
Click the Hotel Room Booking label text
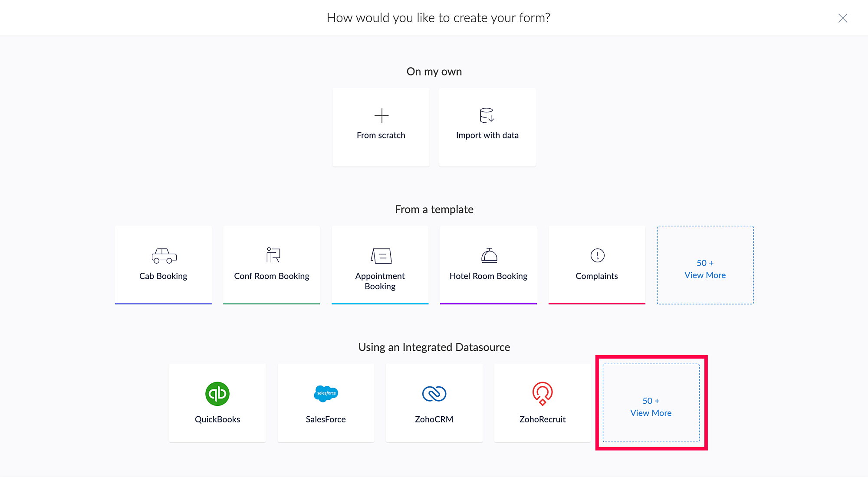tap(488, 276)
